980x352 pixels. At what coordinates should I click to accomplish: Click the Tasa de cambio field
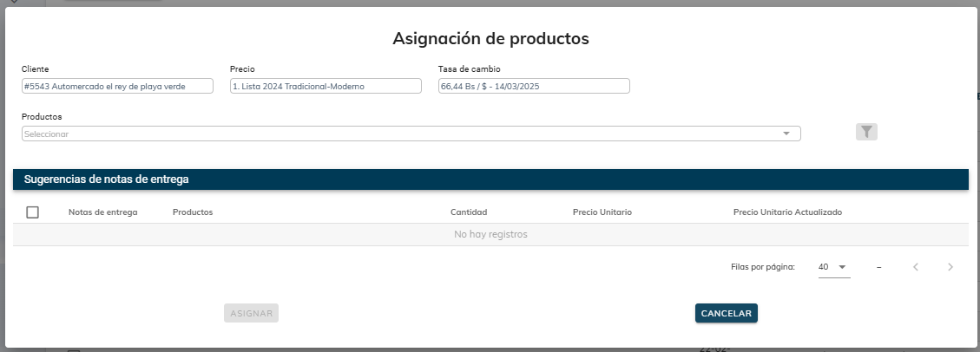point(534,86)
